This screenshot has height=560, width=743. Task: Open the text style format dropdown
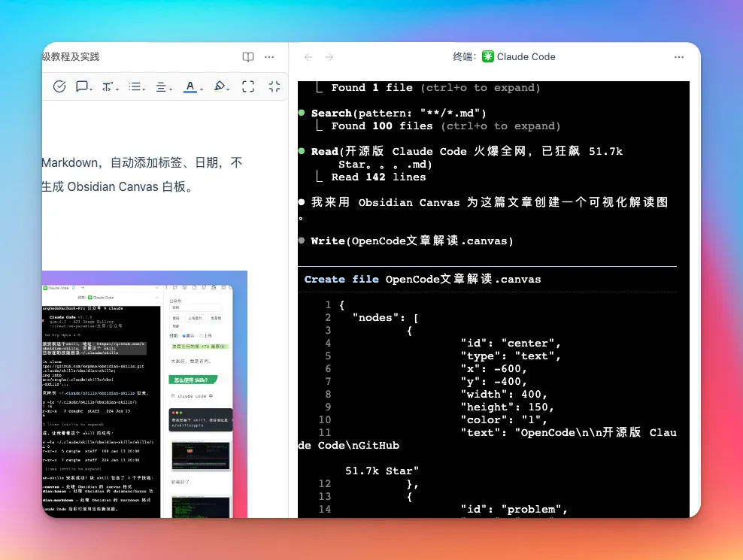coord(110,86)
